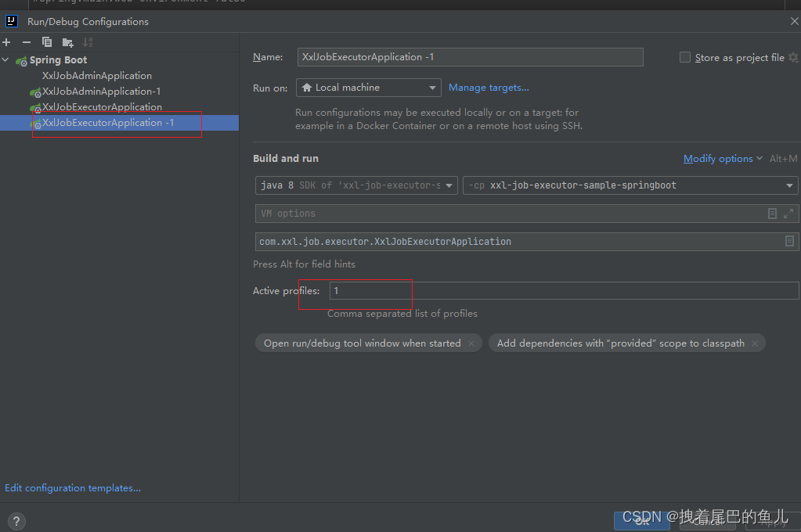The width and height of the screenshot is (801, 532).
Task: Remove Open run/debug tool window option
Action: [x=471, y=343]
